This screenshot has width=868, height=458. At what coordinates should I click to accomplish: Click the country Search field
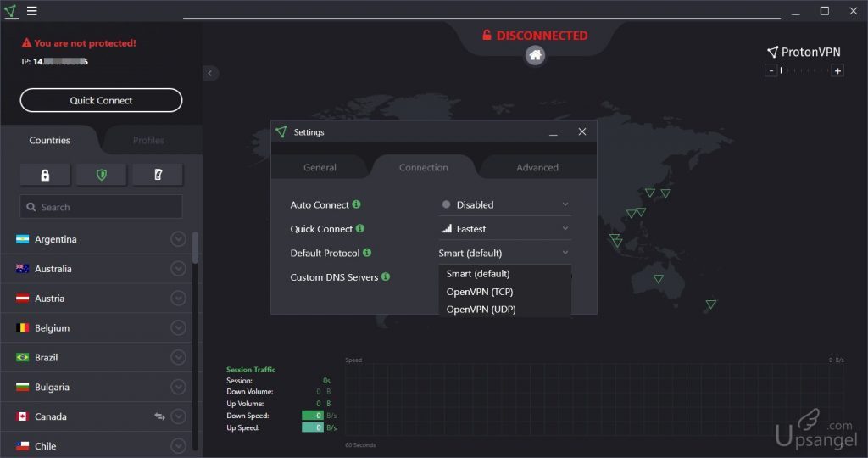pyautogui.click(x=102, y=207)
